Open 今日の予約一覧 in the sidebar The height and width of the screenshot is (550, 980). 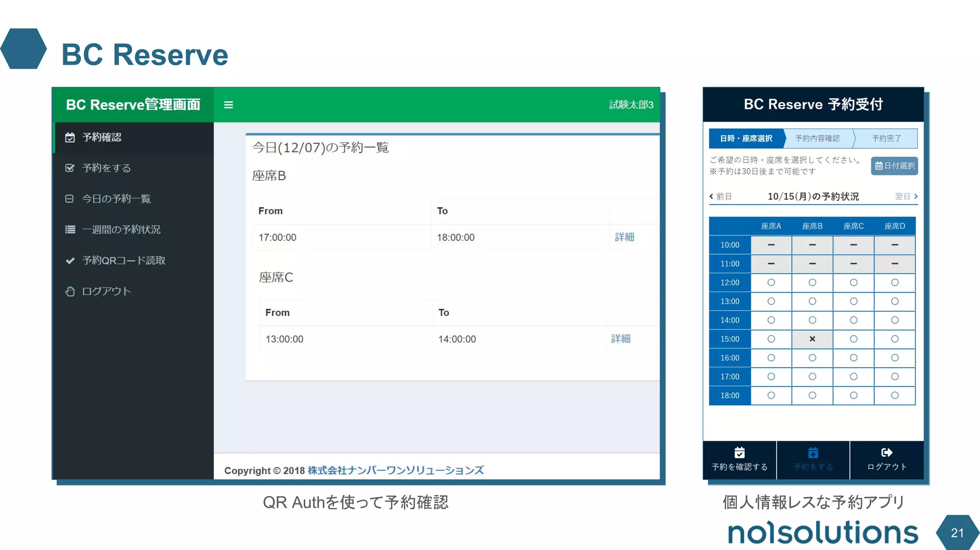(134, 198)
